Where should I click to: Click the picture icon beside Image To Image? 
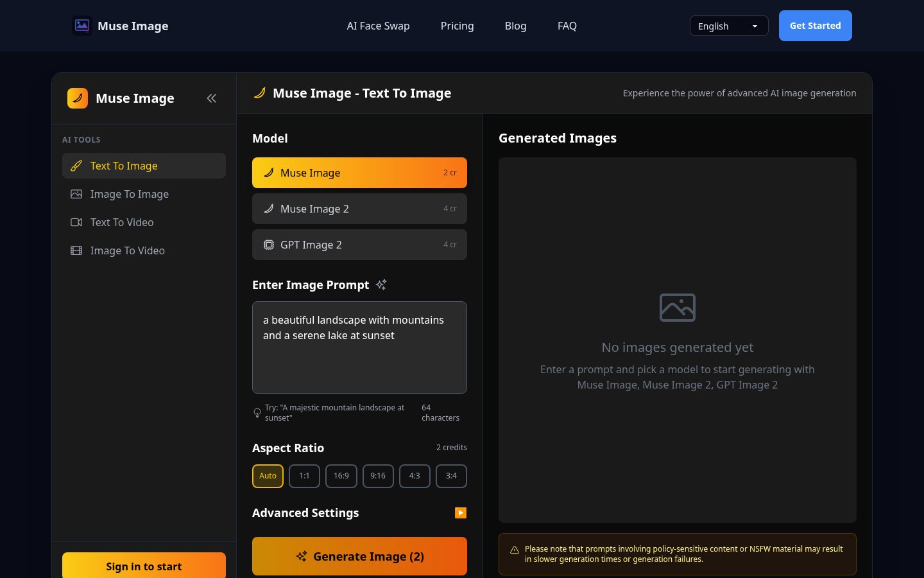point(76,194)
